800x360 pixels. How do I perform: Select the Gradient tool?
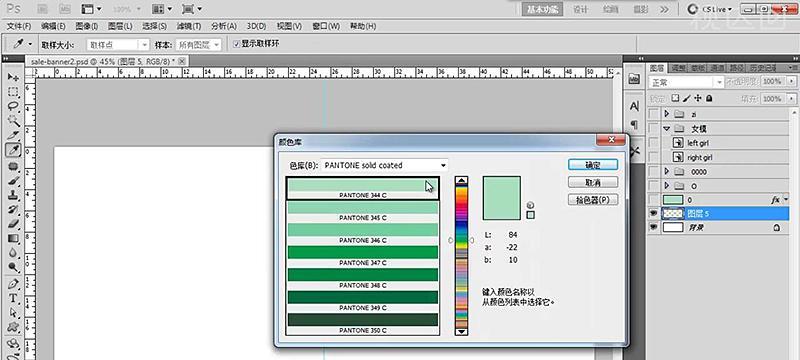point(13,239)
